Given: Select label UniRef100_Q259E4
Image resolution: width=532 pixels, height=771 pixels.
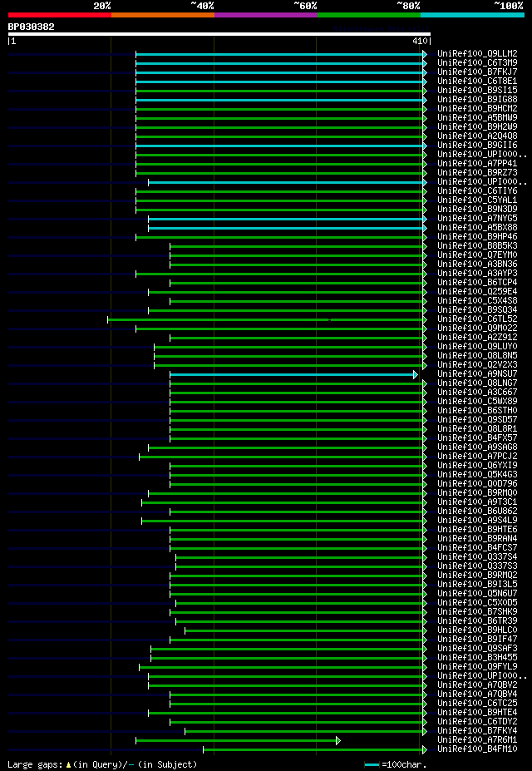Looking at the screenshot, I should pos(477,292).
